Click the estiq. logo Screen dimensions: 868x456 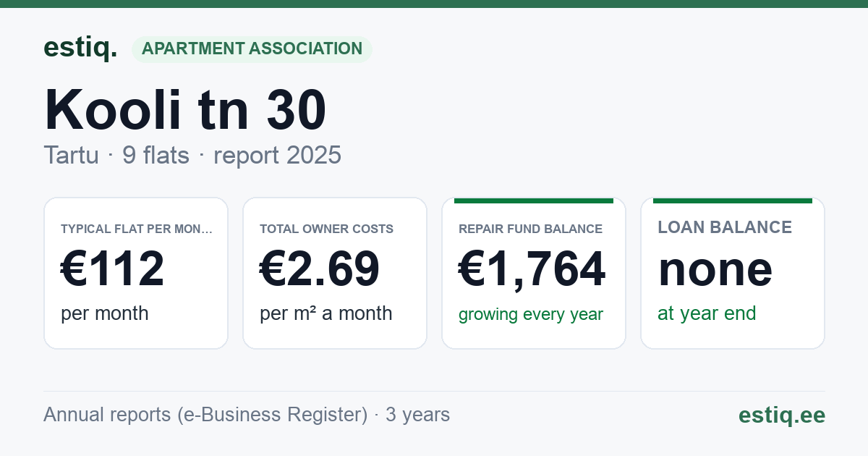click(x=80, y=48)
